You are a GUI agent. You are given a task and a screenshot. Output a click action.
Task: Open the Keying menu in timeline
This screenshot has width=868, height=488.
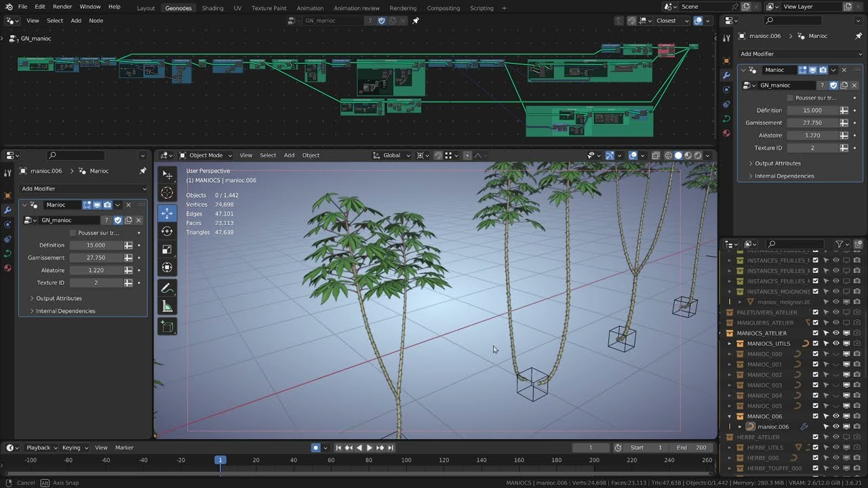coord(71,447)
